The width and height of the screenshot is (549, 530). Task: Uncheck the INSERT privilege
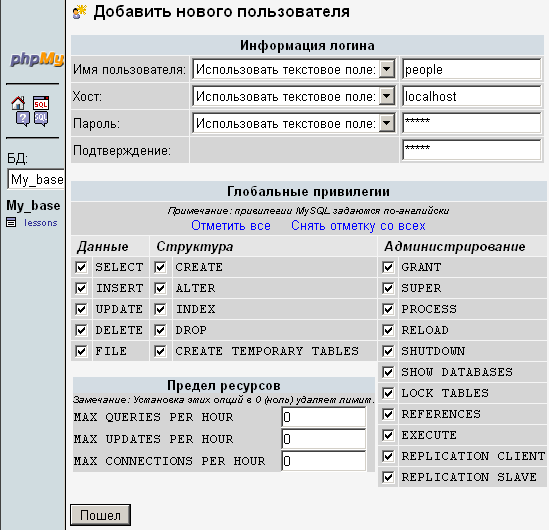(x=81, y=288)
